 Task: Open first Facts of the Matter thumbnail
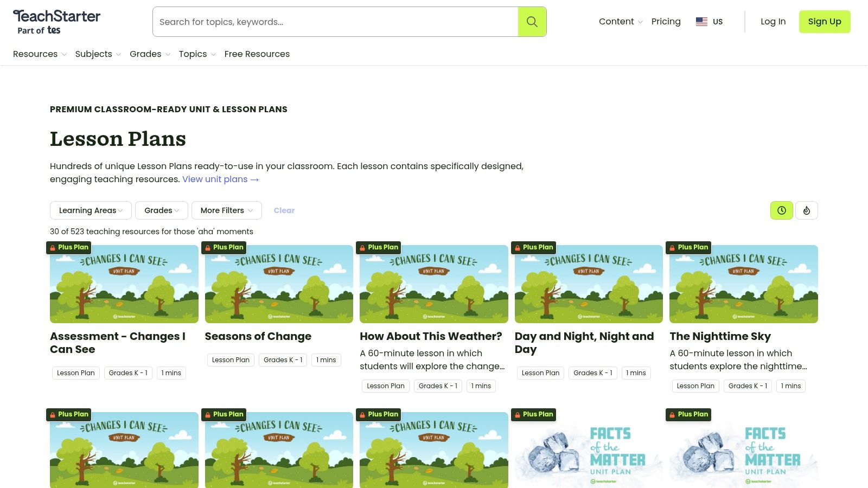point(589,451)
